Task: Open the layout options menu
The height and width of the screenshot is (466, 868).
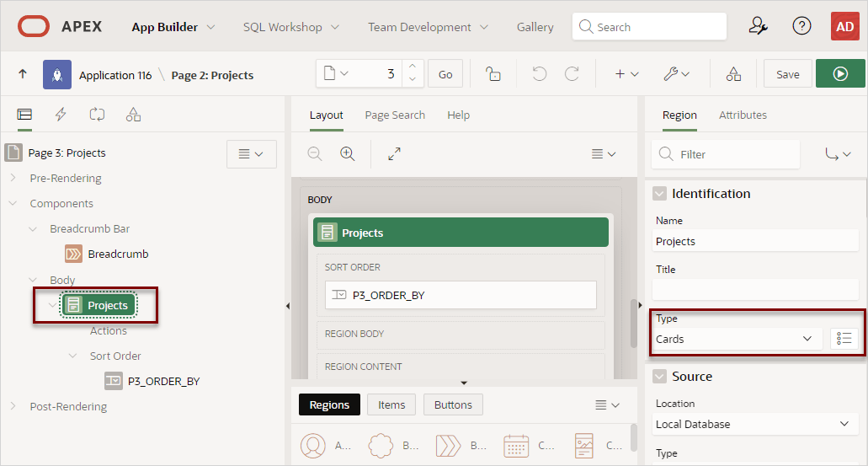Action: point(604,154)
